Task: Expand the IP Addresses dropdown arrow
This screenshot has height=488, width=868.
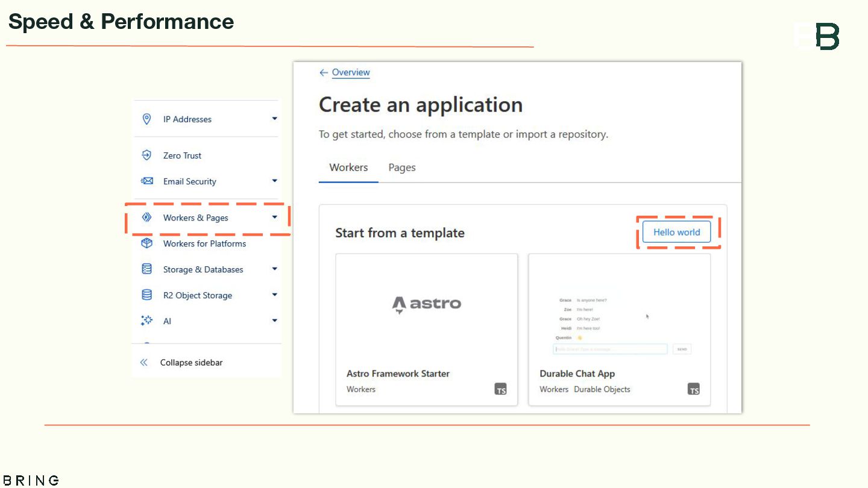Action: pyautogui.click(x=275, y=119)
